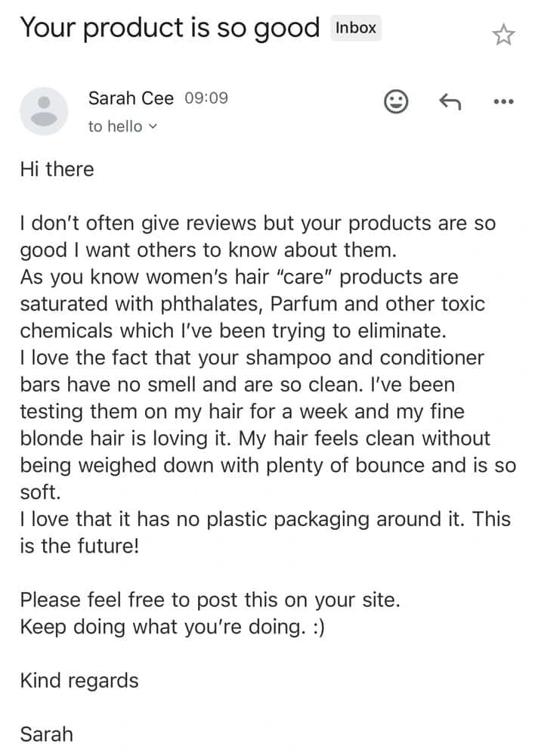Viewport: 538px width, 756px height.
Task: Tap Sarah Cee's profile avatar
Action: [x=44, y=111]
